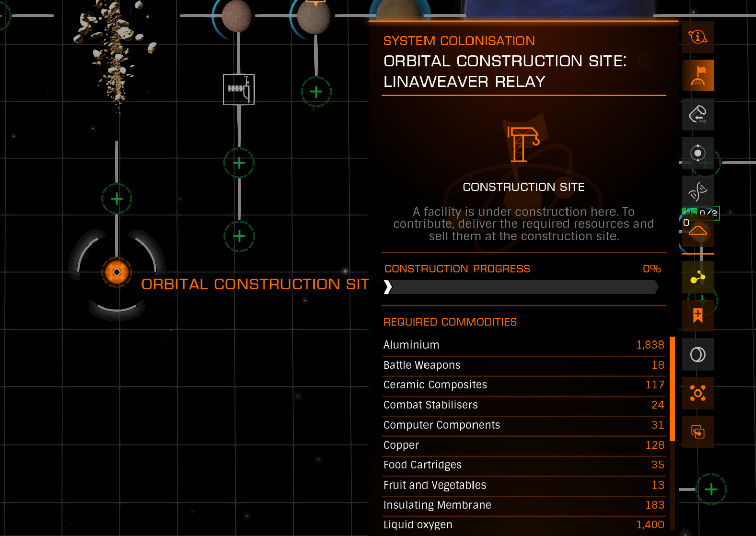
Task: Select the Combat Stabilisers row
Action: [x=524, y=405]
